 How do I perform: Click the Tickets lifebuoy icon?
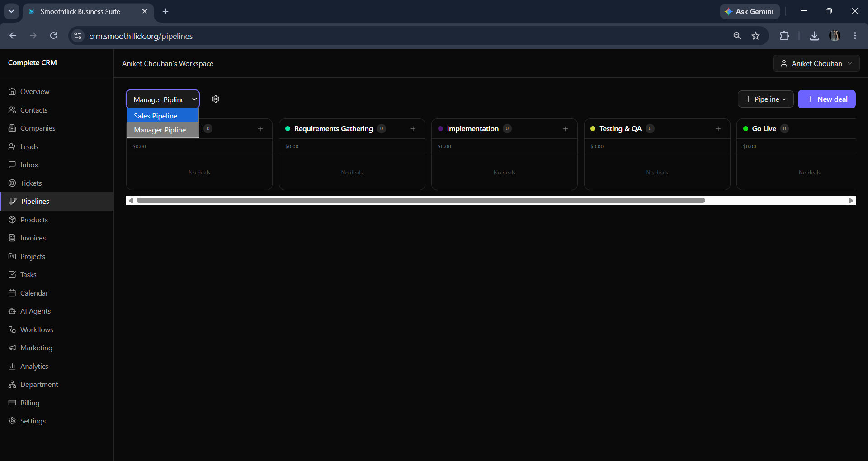click(12, 183)
